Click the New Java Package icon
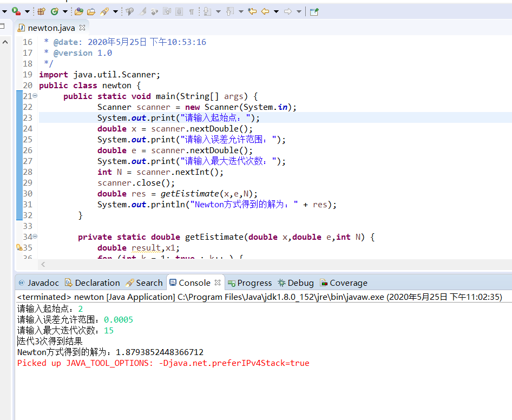Image resolution: width=512 pixels, height=420 pixels. [x=41, y=11]
